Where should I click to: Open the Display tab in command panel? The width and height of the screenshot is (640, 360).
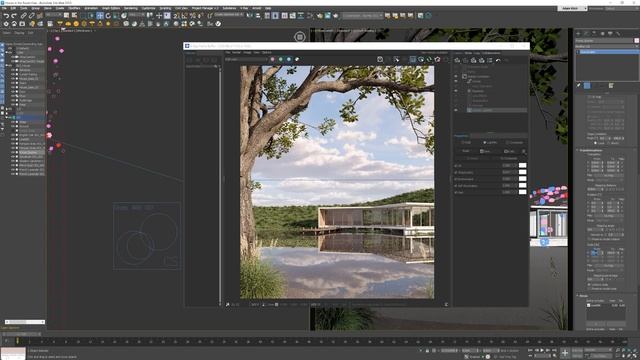pyautogui.click(x=610, y=33)
